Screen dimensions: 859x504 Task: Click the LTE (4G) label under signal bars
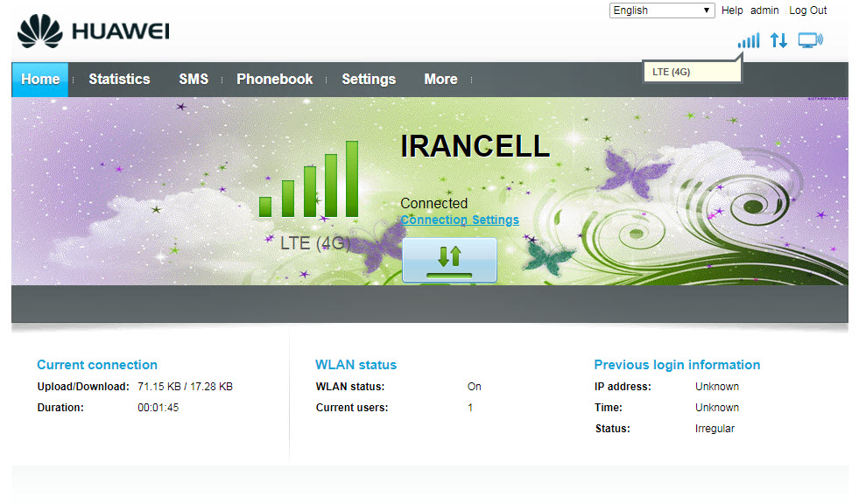(x=315, y=243)
